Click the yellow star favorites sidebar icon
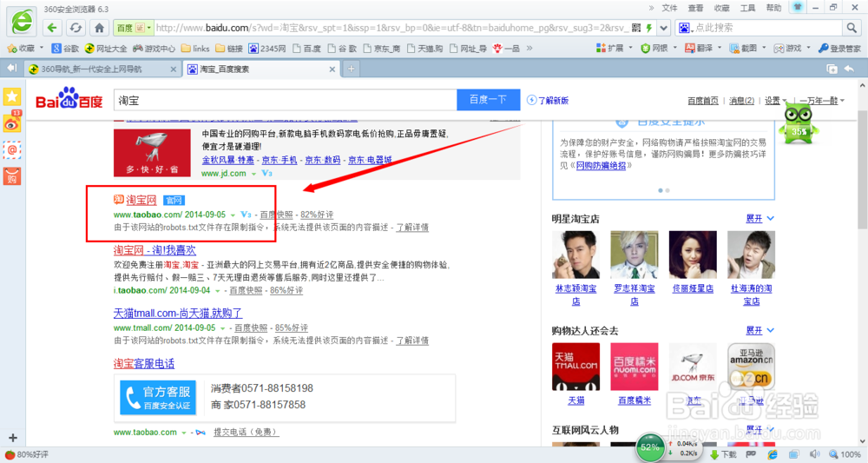The image size is (868, 463). (12, 96)
